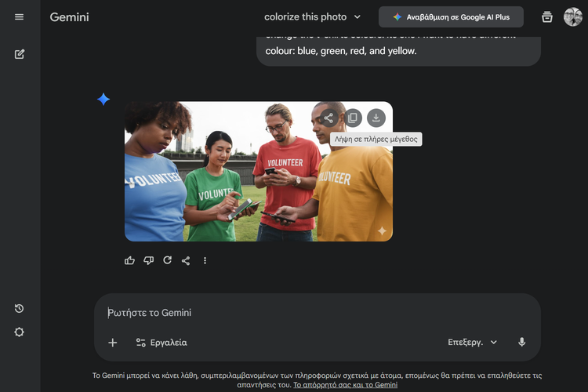Click Αναβάθμιση σε Google AI Plus button
Viewport: 588px width, 392px height.
451,17
